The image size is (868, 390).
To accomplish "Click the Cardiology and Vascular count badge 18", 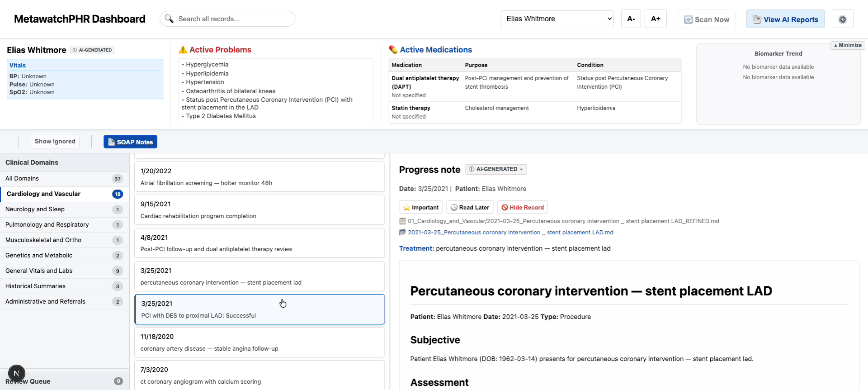I will pos(118,194).
